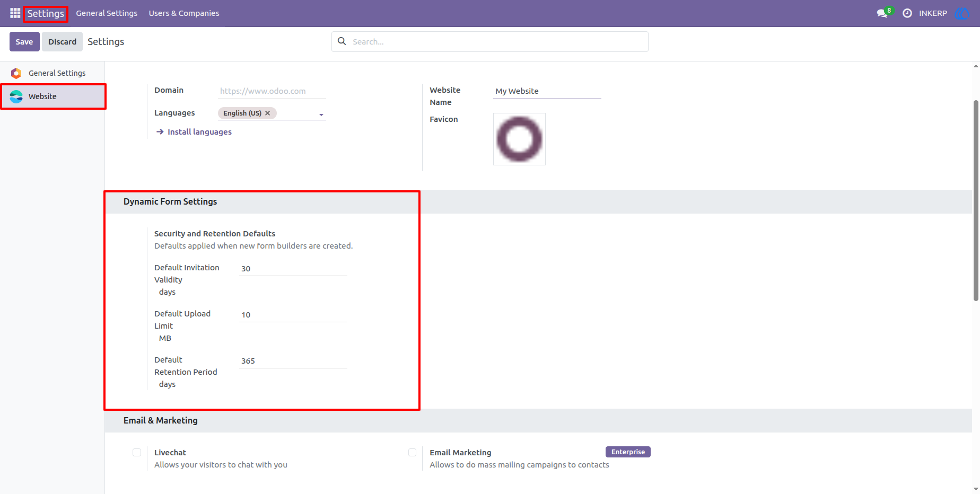The image size is (980, 494).
Task: Click the Email & Marketing heading
Action: [x=161, y=420]
